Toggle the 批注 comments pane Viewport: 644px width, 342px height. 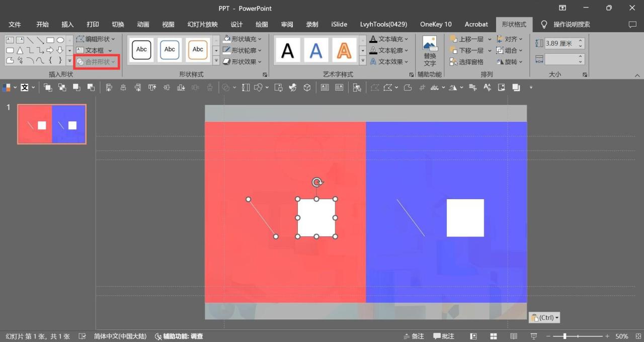click(444, 336)
